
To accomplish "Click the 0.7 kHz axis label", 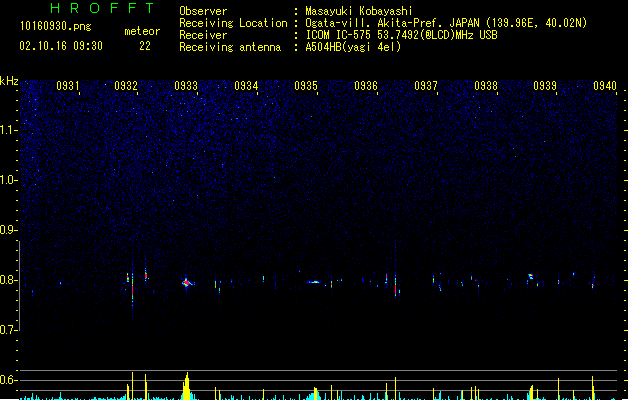I will [8, 329].
